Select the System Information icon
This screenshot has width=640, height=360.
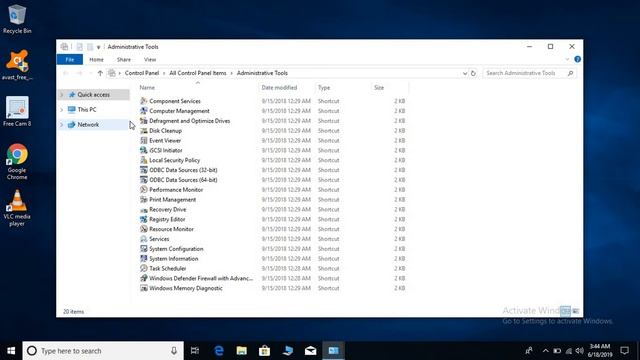(x=144, y=258)
